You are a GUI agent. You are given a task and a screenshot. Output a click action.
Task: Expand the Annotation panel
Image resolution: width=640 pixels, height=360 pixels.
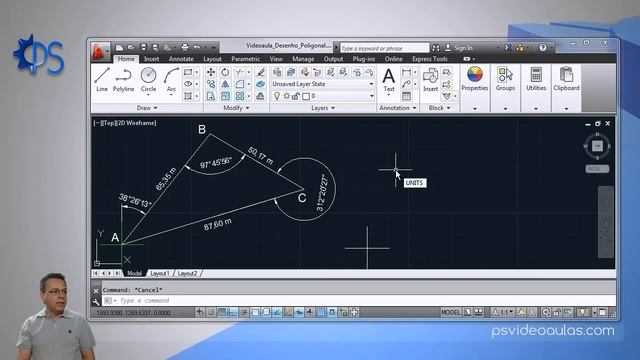[398, 108]
